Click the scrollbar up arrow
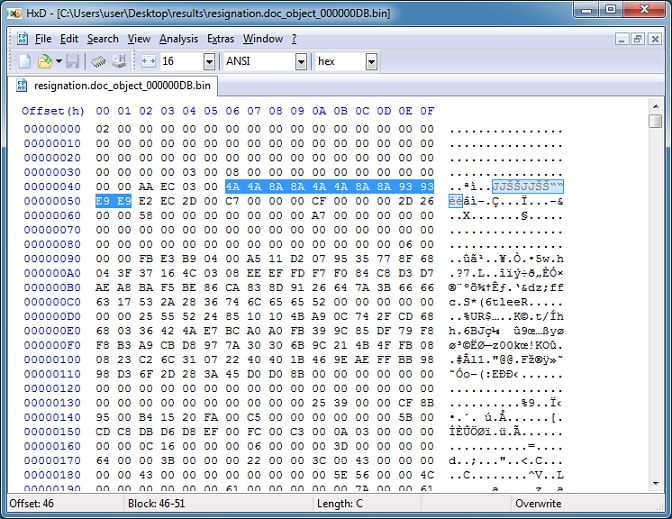This screenshot has height=519, width=672. pos(655,106)
